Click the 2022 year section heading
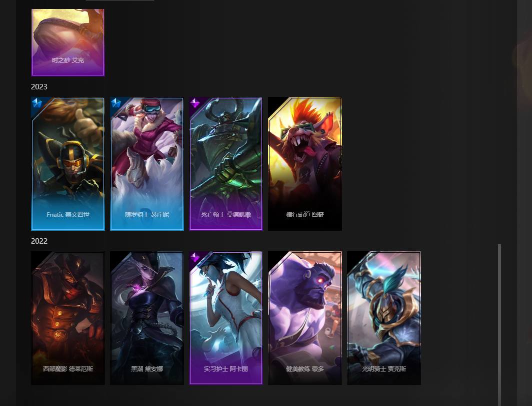This screenshot has width=532, height=406. tap(39, 241)
